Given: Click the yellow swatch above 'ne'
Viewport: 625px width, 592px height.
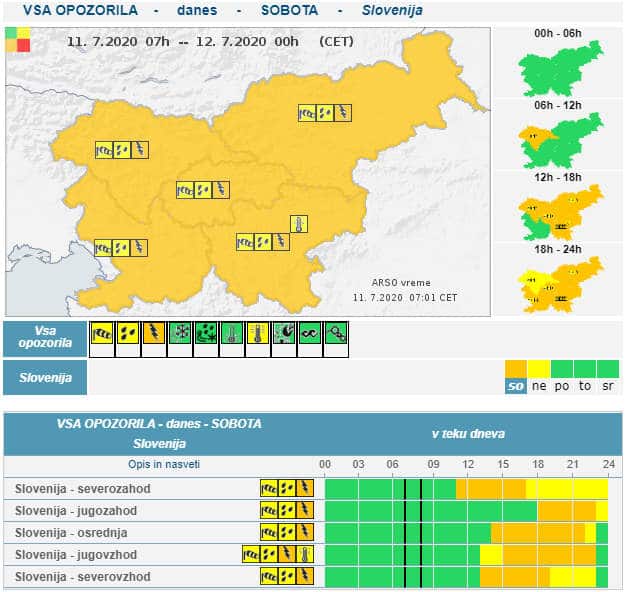Looking at the screenshot, I should tap(539, 369).
